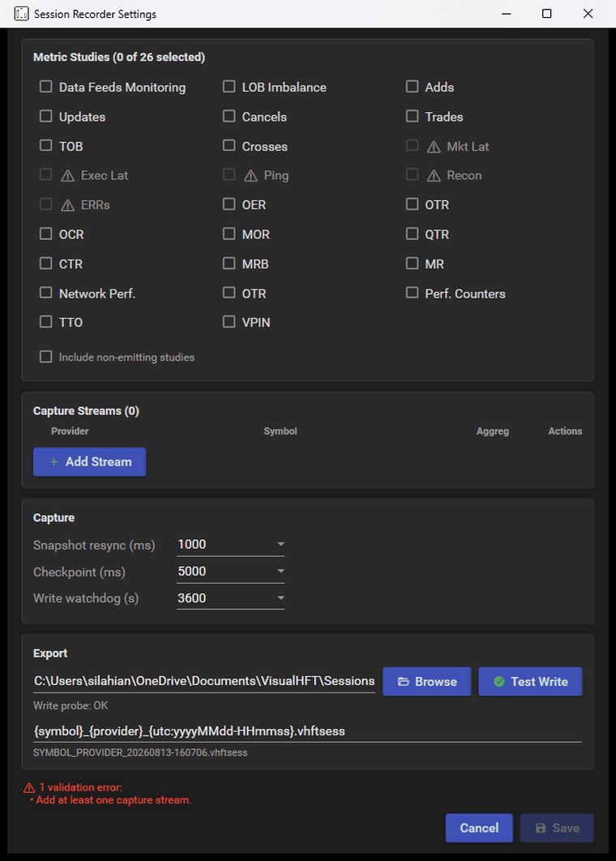This screenshot has width=616, height=861.
Task: Click the disabled Save button
Action: pyautogui.click(x=557, y=828)
